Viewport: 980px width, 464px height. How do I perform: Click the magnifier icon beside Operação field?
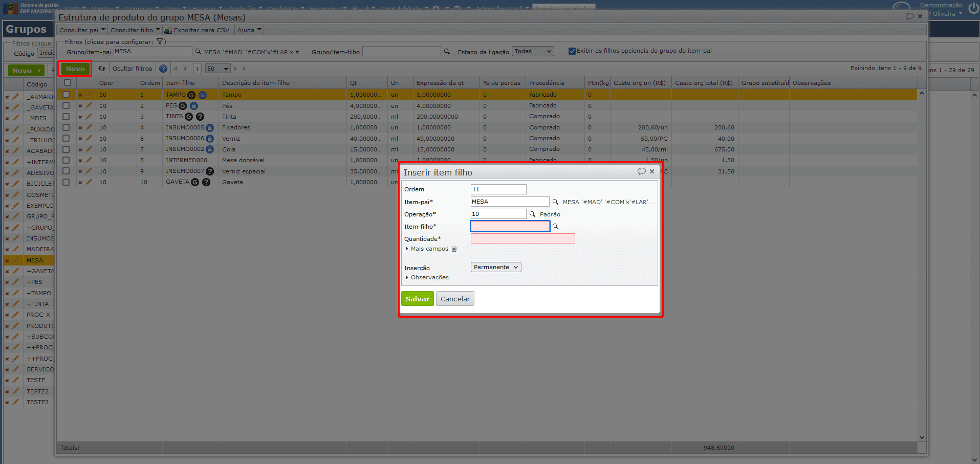click(x=532, y=214)
